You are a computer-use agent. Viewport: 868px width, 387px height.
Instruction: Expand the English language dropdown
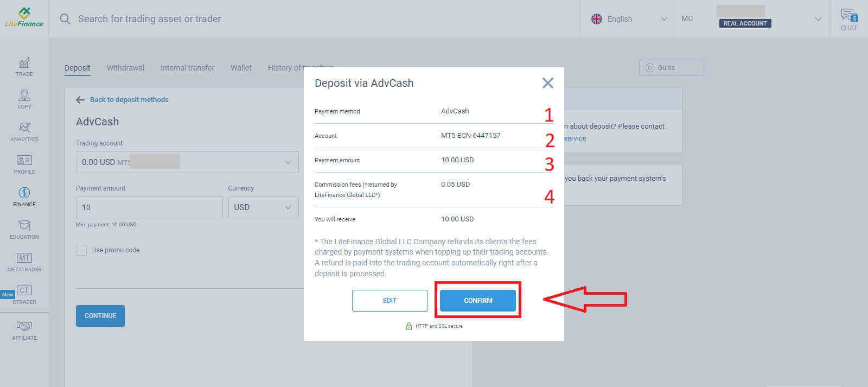(628, 19)
